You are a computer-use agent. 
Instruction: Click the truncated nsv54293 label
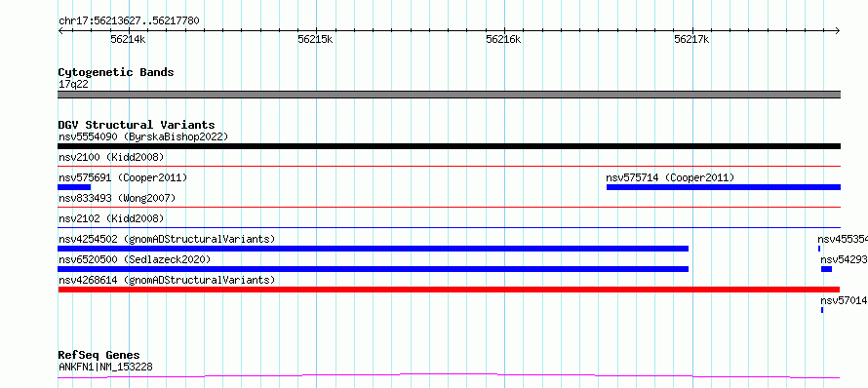coord(845,259)
